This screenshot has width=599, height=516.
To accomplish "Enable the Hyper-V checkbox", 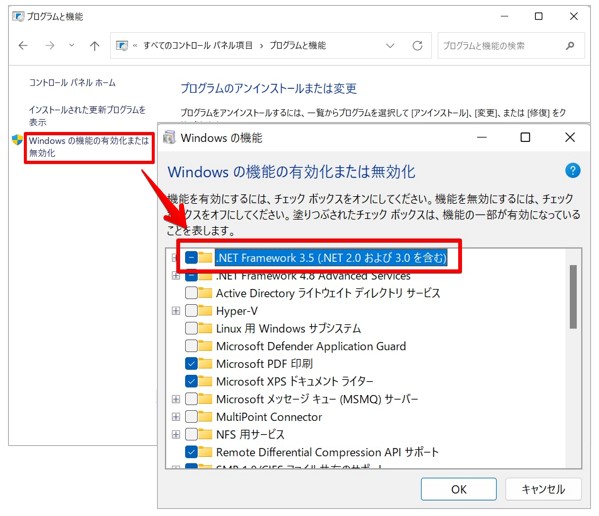I will point(191,311).
